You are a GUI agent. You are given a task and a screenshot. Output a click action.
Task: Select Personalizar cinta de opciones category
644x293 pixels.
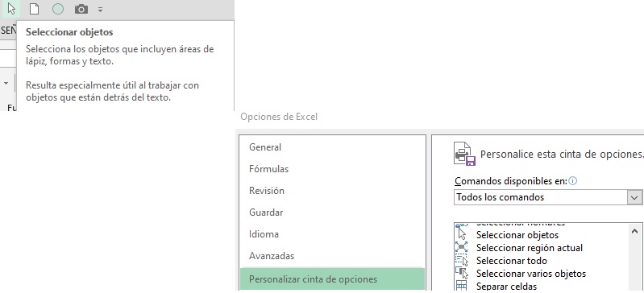[332, 279]
